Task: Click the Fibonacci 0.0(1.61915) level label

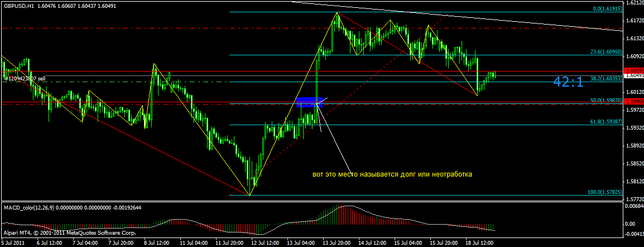Action: pyautogui.click(x=606, y=8)
